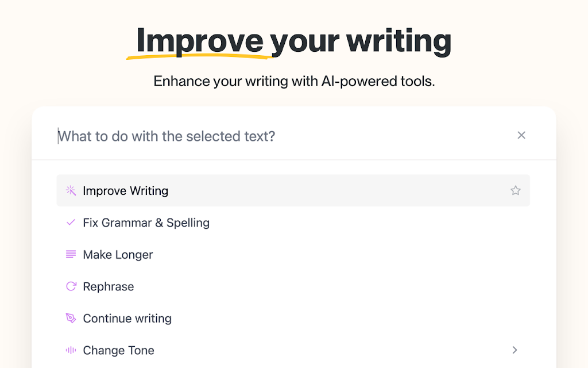The width and height of the screenshot is (588, 368).
Task: Click the pen nib Continue writing icon
Action: [x=71, y=318]
